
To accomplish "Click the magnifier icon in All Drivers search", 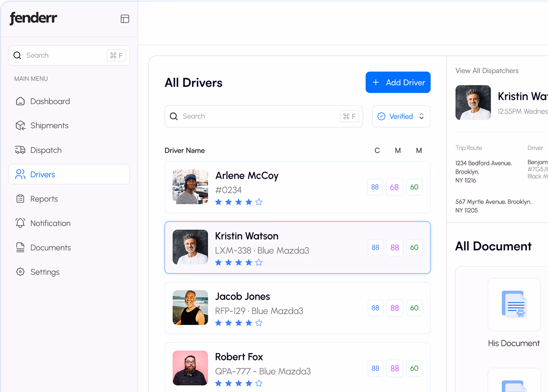I will [x=174, y=116].
